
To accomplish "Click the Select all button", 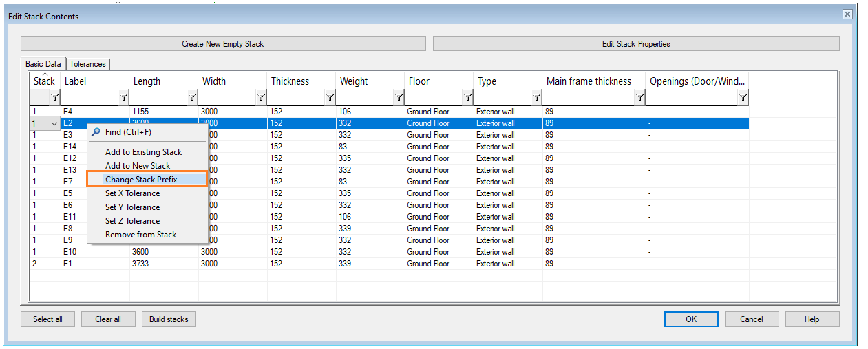I will coord(47,319).
